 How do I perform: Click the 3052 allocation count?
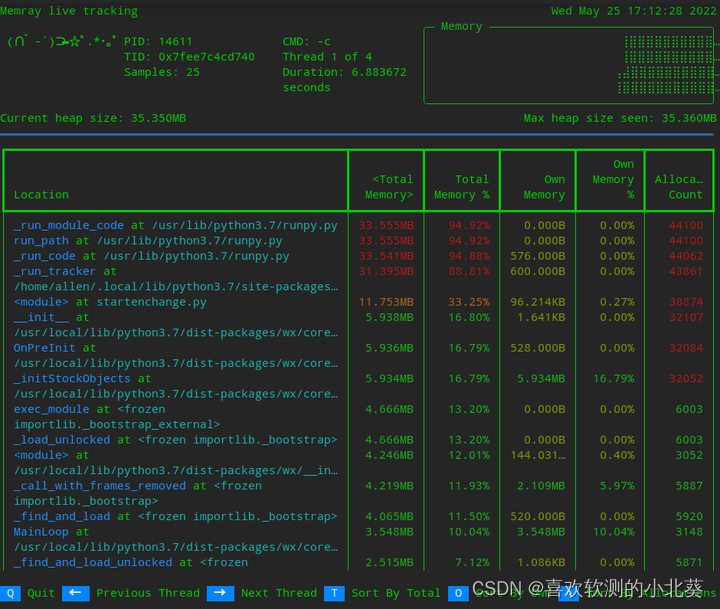tap(689, 455)
